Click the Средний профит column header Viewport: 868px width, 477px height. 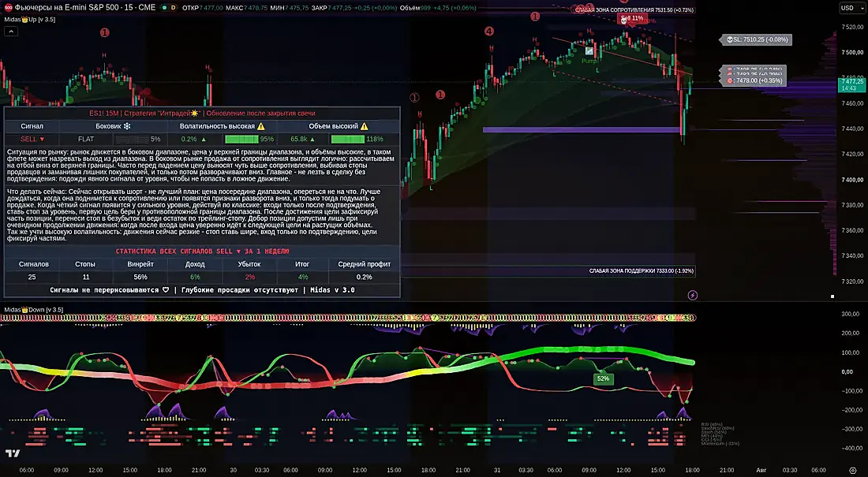tap(365, 264)
